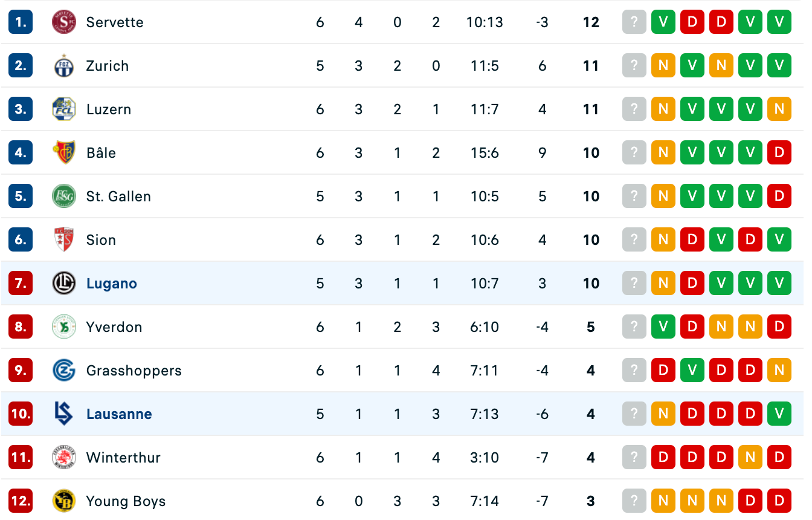812x520 pixels.
Task: Click the Yverdon team name
Action: 114,327
